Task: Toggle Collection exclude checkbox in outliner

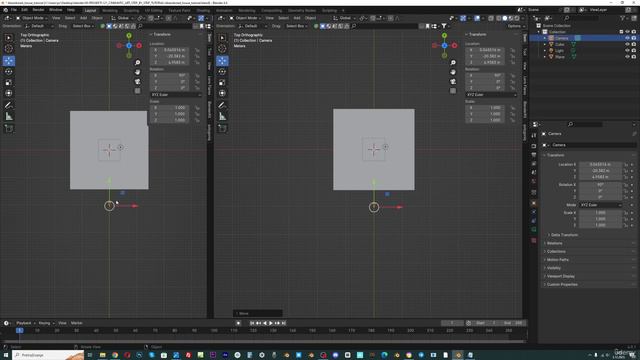Action: point(621,31)
